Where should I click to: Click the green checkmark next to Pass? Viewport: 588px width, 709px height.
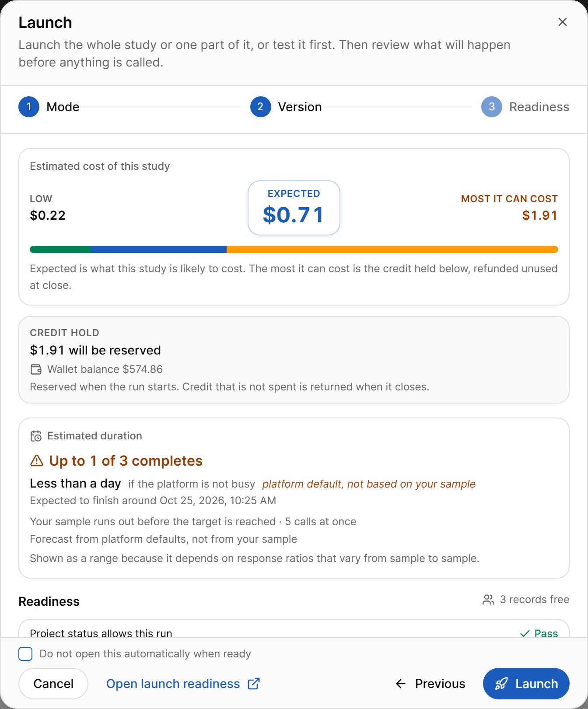point(525,633)
